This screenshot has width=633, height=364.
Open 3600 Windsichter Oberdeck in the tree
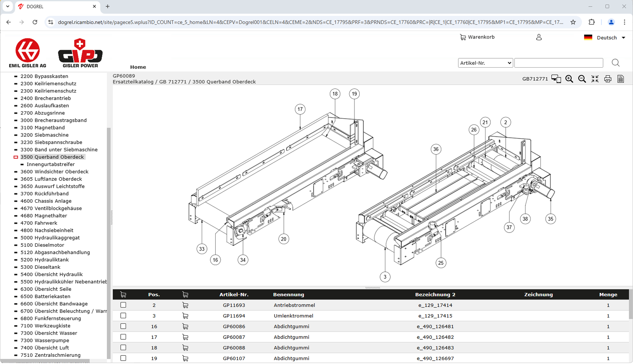(54, 172)
